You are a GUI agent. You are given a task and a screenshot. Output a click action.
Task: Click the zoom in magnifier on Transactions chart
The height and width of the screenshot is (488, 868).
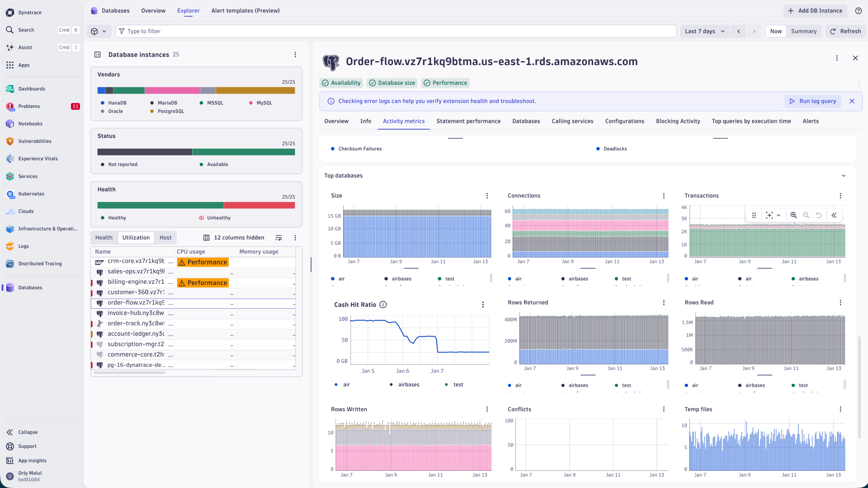793,215
